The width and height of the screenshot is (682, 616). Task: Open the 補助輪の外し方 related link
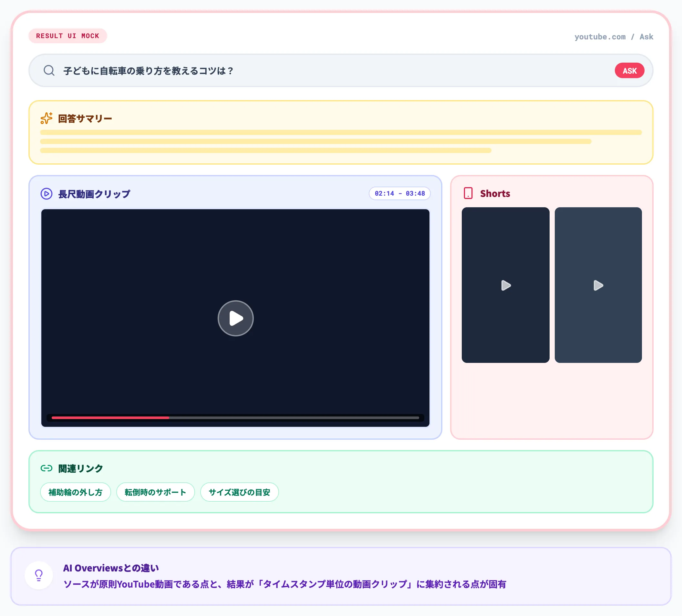point(76,492)
